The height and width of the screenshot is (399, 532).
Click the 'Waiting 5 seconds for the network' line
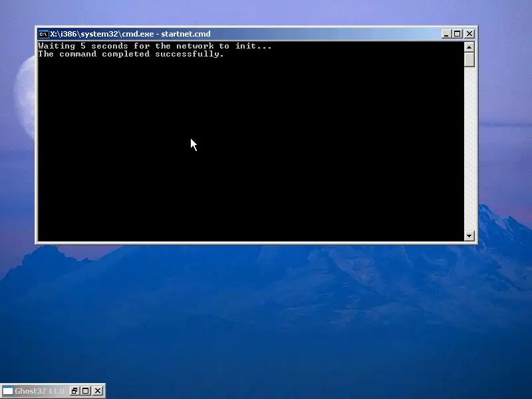pyautogui.click(x=155, y=46)
